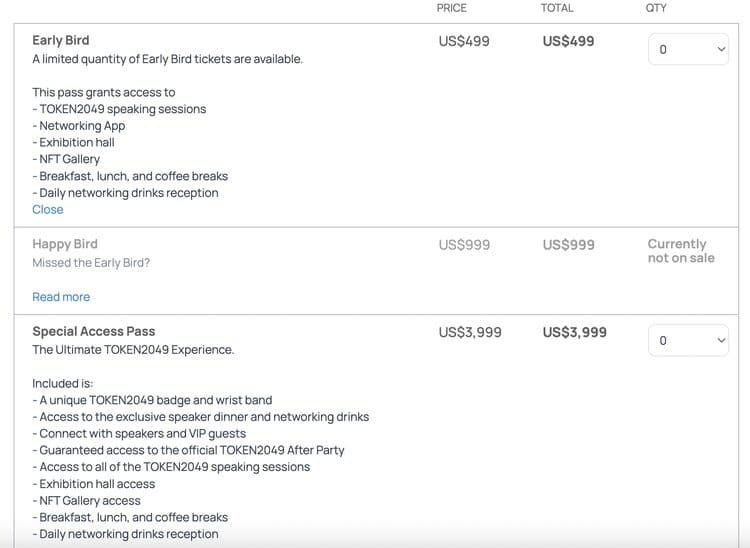Click Special Access Pass US$3,999 in PRICE column
The height and width of the screenshot is (548, 750).
pos(470,333)
